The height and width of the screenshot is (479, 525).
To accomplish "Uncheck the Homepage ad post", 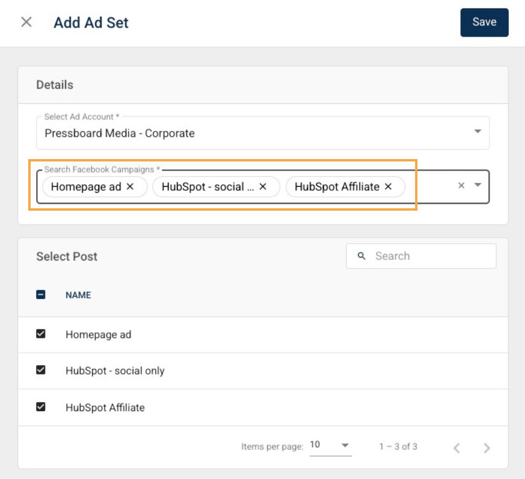I will click(x=41, y=334).
